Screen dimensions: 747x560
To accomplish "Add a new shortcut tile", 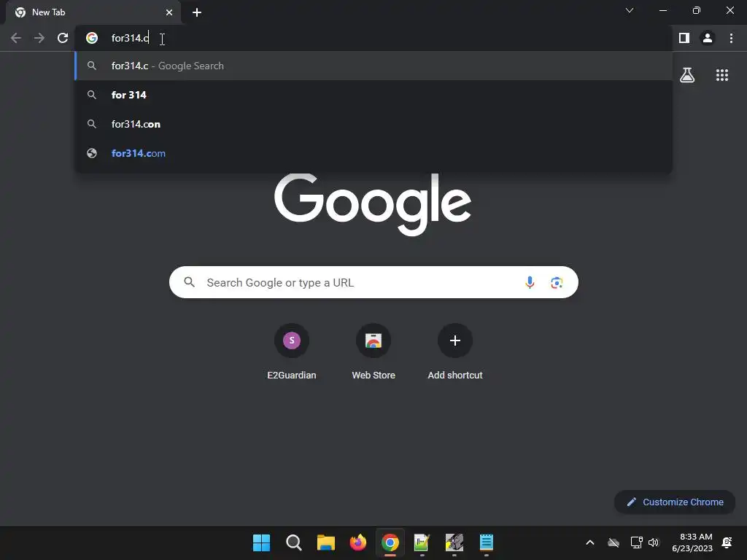I will pyautogui.click(x=455, y=351).
